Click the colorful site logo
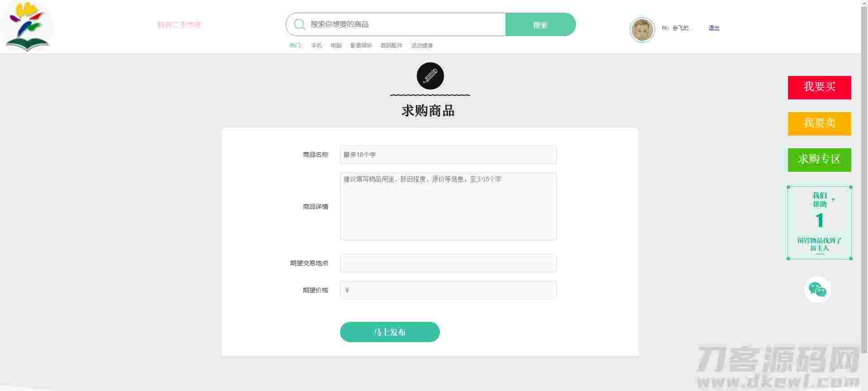Viewport: 868px width, 391px height. 27,26
